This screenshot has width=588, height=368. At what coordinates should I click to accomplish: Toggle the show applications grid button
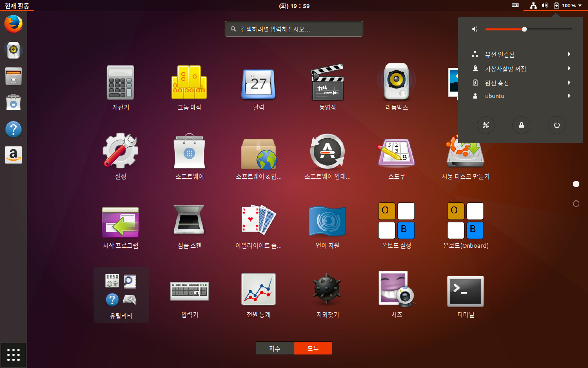(13, 355)
